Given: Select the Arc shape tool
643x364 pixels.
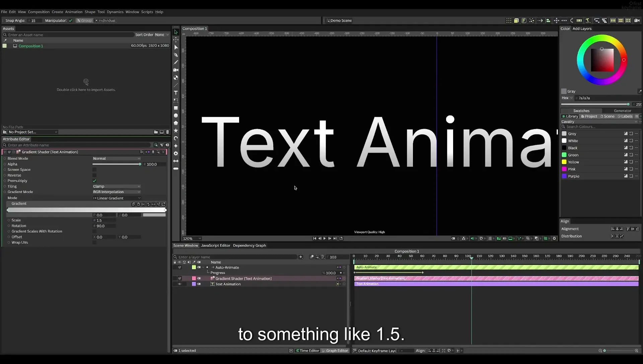Looking at the screenshot, I should [x=176, y=138].
